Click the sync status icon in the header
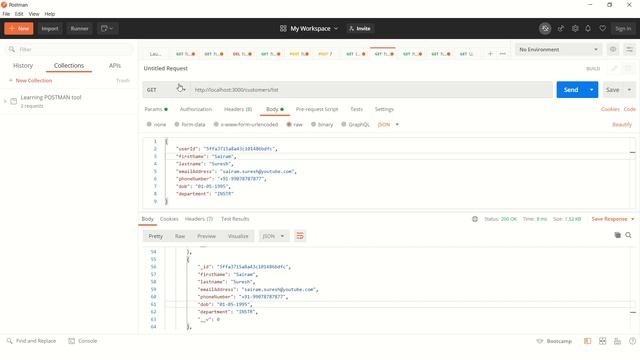This screenshot has height=360, width=640. (545, 29)
